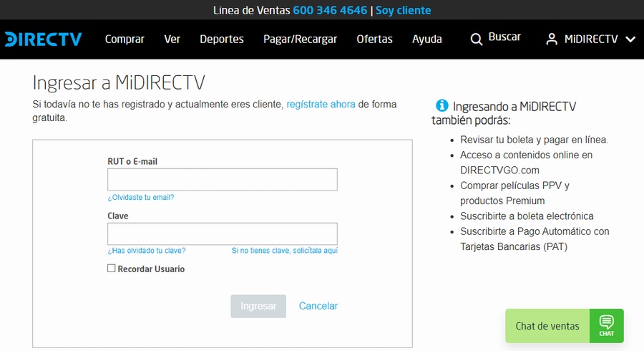
Task: Open the Ayuda menu
Action: pyautogui.click(x=427, y=39)
